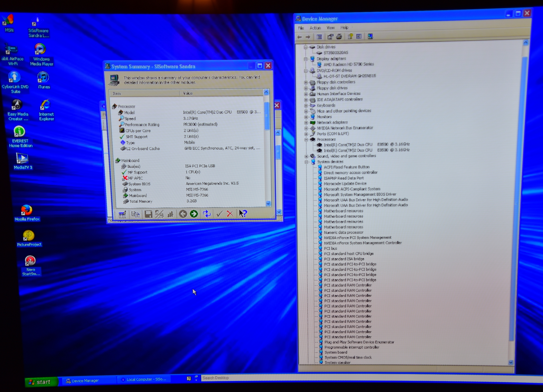The width and height of the screenshot is (543, 392).
Task: Switch to Local Computer - SiSo... taskbar button
Action: [x=144, y=379]
